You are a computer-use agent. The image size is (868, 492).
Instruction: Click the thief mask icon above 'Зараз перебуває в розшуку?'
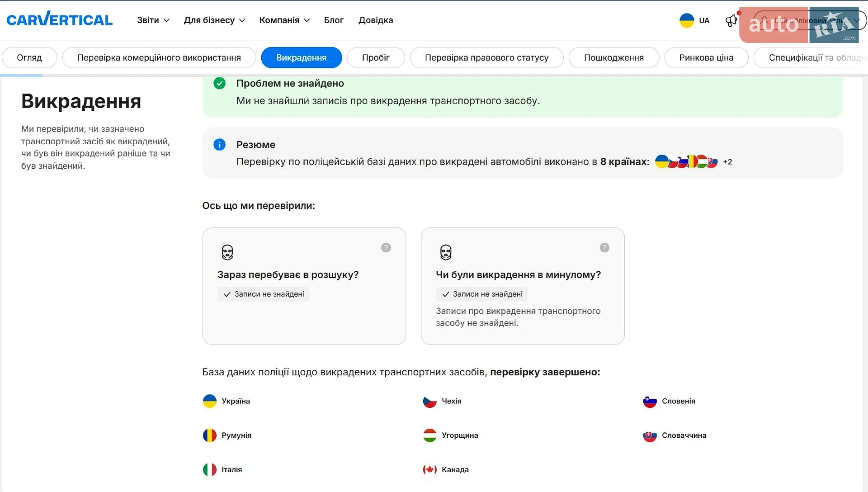pyautogui.click(x=227, y=252)
